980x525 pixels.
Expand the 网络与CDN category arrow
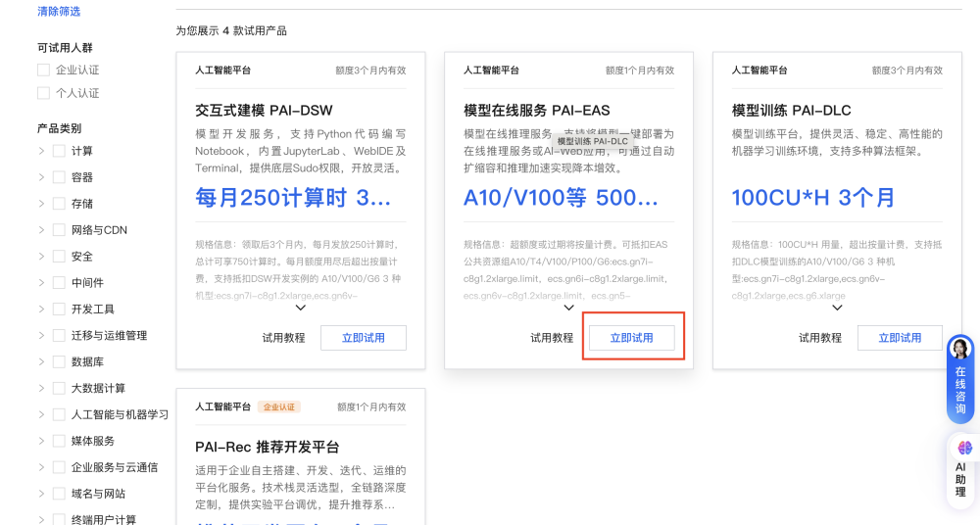coord(41,230)
